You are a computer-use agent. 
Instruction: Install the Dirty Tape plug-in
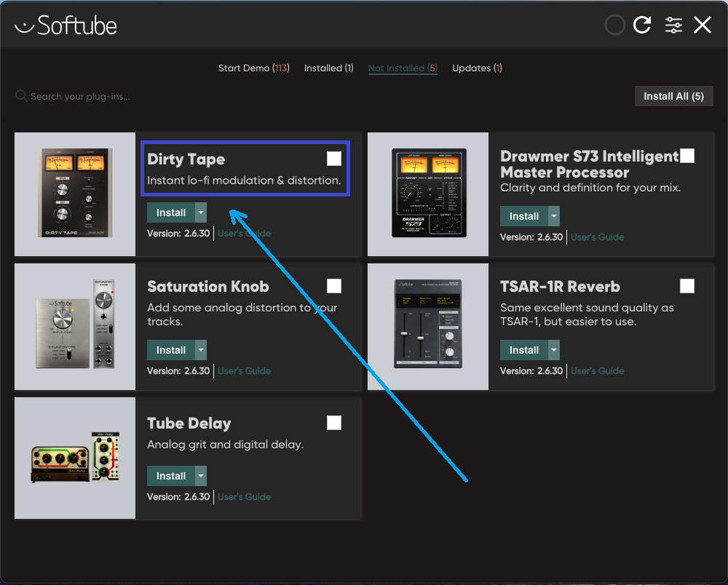pyautogui.click(x=171, y=212)
